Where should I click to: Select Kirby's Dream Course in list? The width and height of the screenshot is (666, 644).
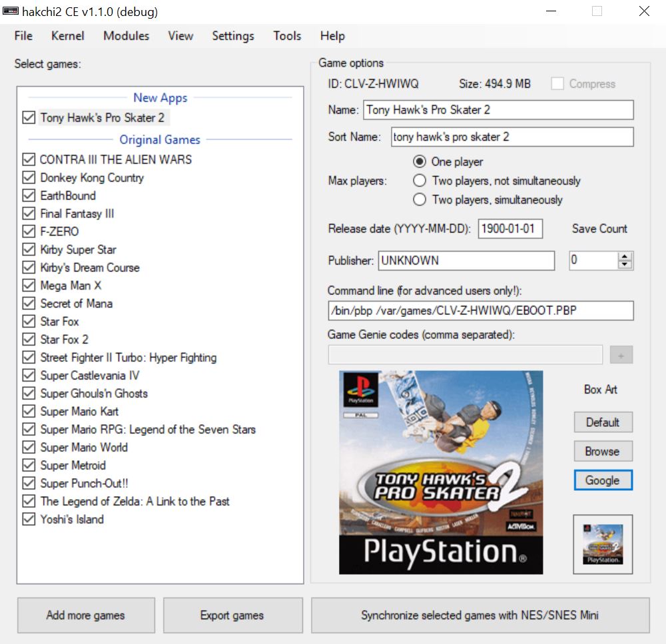pos(90,267)
